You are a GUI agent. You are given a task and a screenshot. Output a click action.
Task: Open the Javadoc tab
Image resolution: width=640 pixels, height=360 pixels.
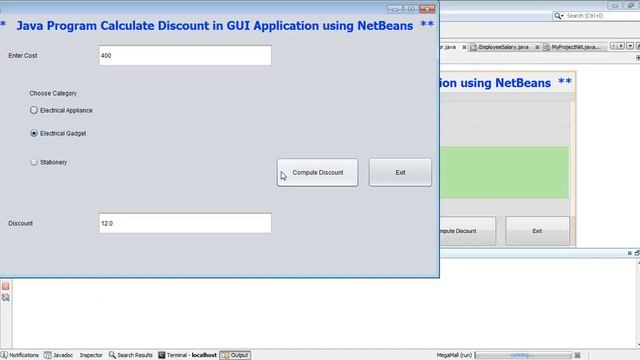pyautogui.click(x=59, y=355)
